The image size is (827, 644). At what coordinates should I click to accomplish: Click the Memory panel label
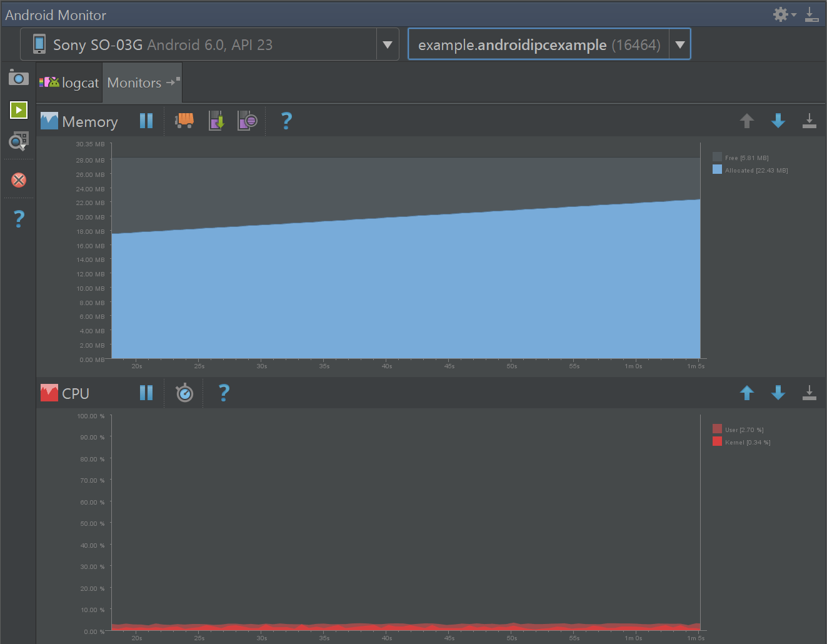90,122
